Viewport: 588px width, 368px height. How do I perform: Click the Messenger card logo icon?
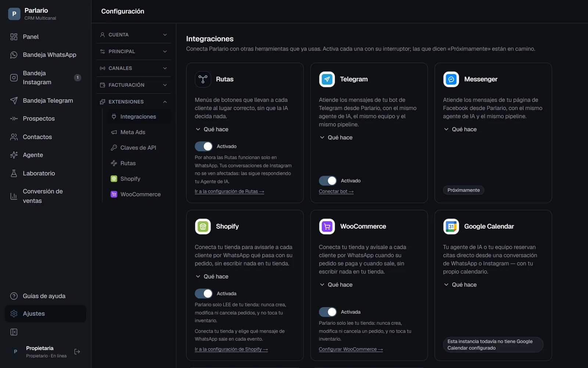coord(451,79)
